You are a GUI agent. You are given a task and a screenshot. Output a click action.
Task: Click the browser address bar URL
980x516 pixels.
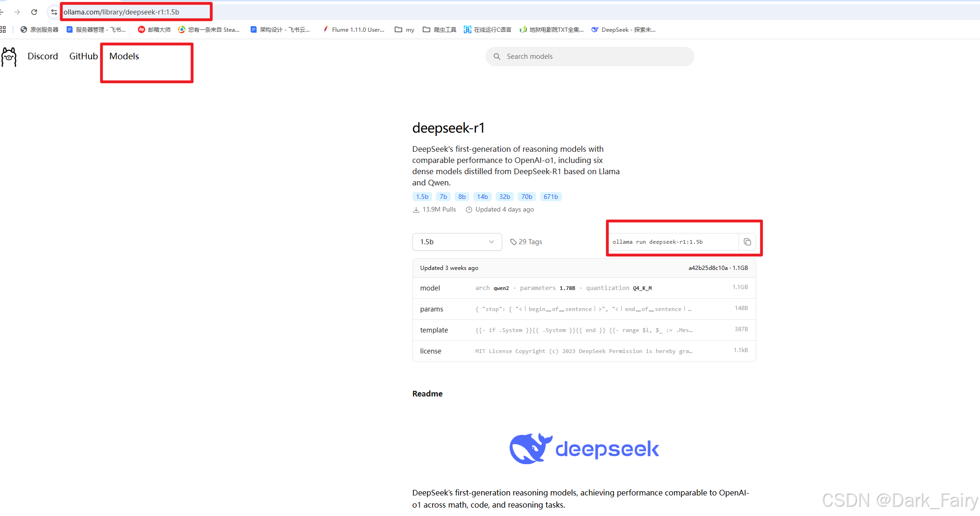point(121,12)
